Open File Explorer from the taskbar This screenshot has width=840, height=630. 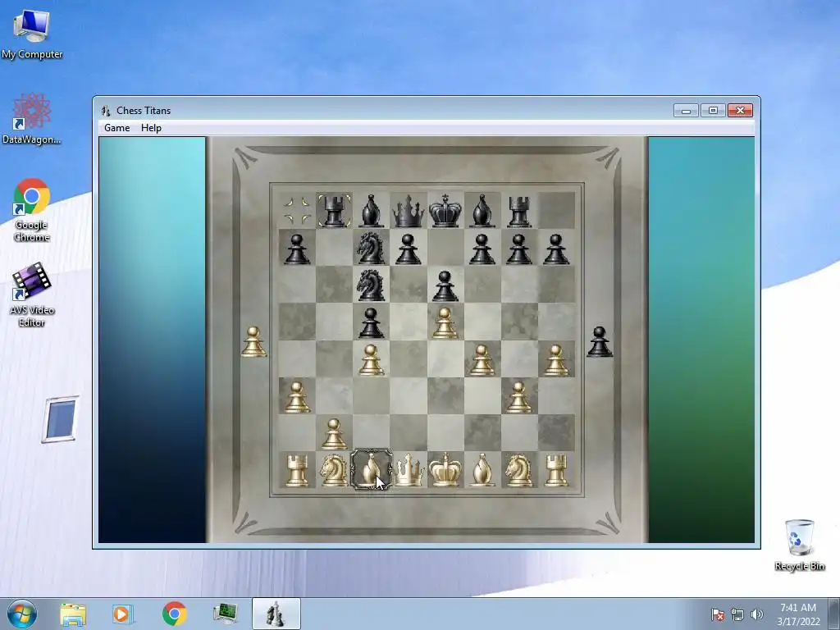click(73, 614)
